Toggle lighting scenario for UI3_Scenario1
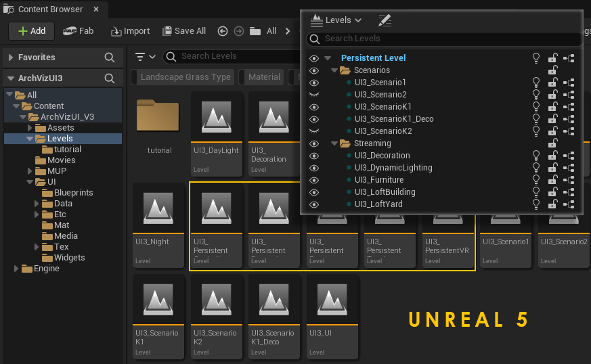This screenshot has width=591, height=364. click(535, 82)
